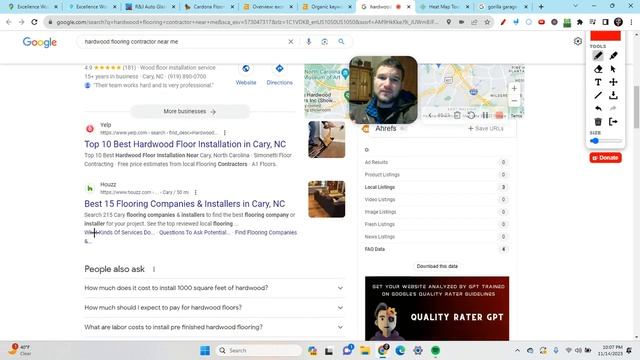
Task: Click the magnifier search icon
Action: point(341,42)
